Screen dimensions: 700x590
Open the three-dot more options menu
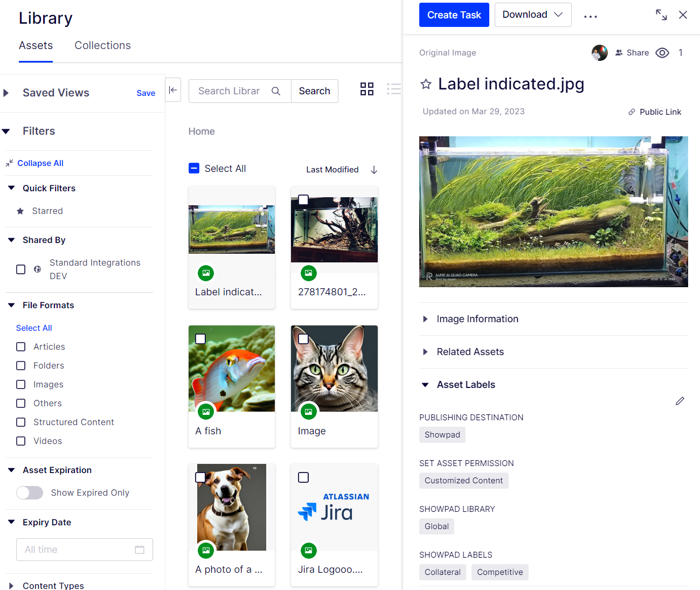click(x=591, y=16)
